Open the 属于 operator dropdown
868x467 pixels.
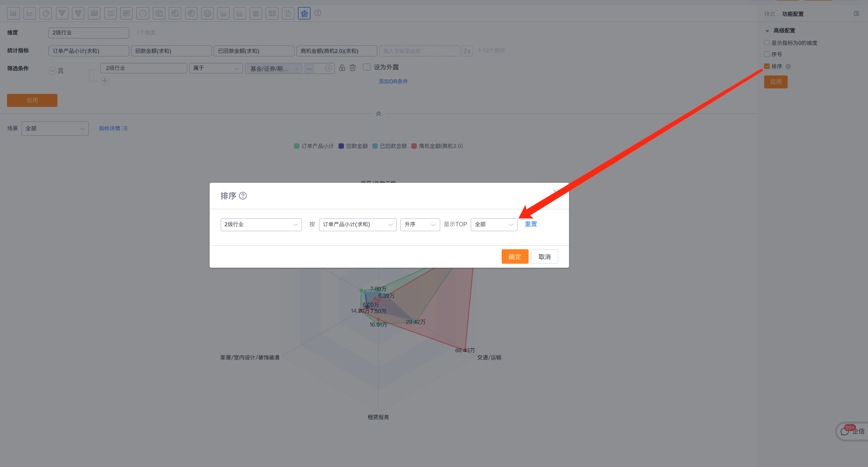coord(216,68)
